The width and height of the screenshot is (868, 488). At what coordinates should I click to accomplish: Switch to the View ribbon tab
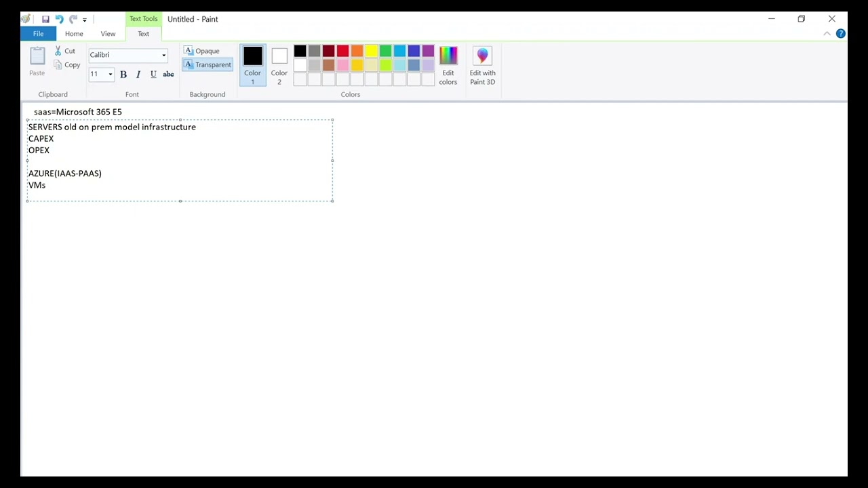[x=108, y=34]
